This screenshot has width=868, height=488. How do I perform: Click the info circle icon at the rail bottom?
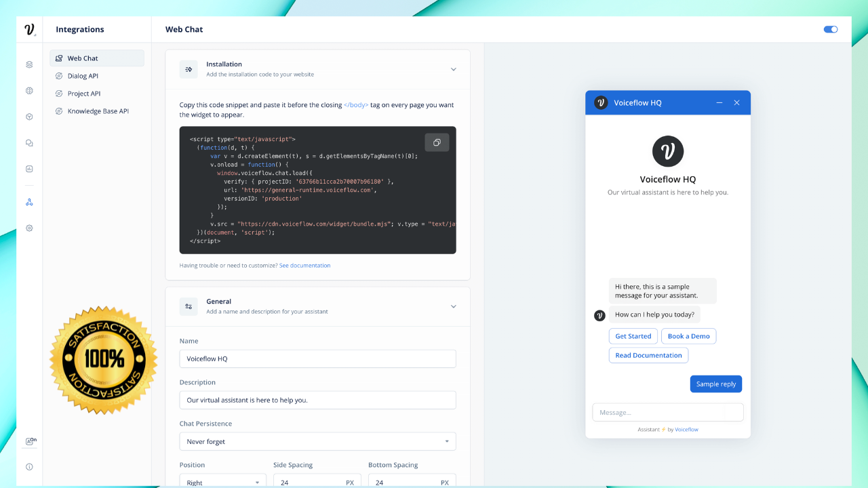tap(29, 467)
